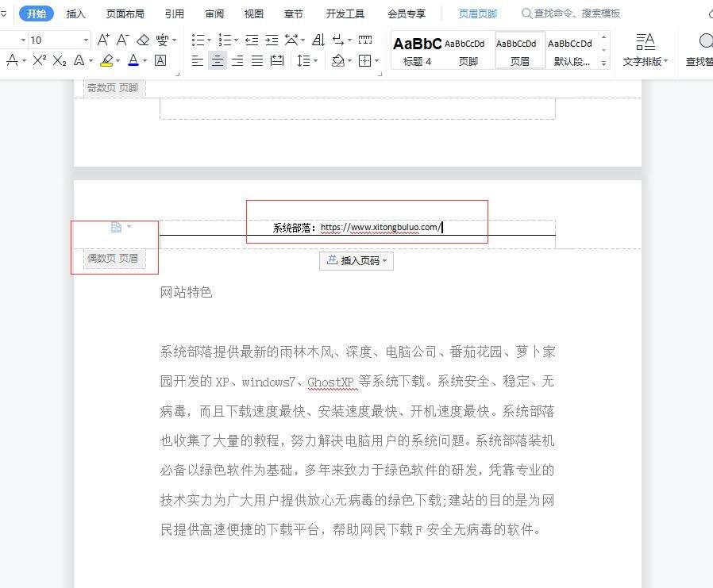Click the line spacing icon
Viewport: 713px width, 588px height.
(x=303, y=60)
